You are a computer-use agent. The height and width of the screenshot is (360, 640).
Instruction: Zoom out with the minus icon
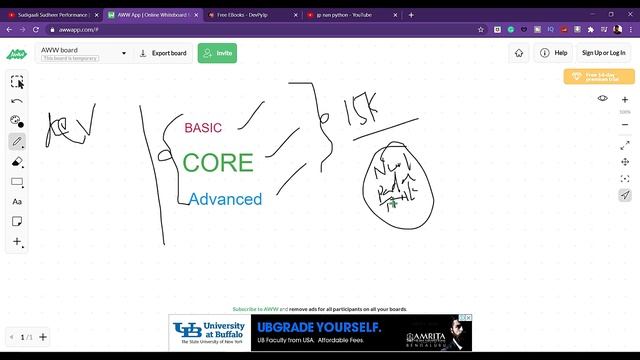pyautogui.click(x=625, y=124)
